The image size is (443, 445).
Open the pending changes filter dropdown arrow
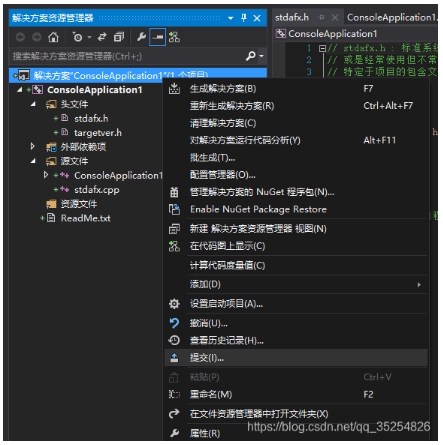coord(89,37)
